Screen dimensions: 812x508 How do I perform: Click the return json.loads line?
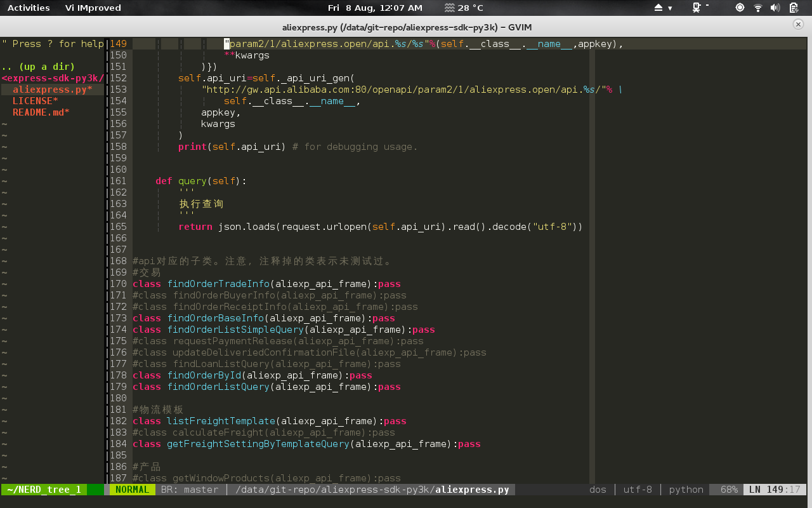click(x=381, y=227)
